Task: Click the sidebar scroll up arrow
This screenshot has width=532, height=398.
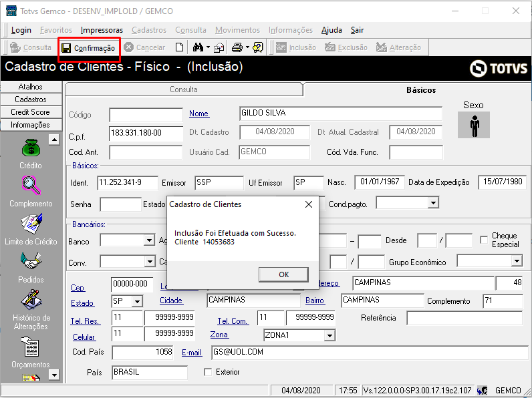Action: pos(54,140)
